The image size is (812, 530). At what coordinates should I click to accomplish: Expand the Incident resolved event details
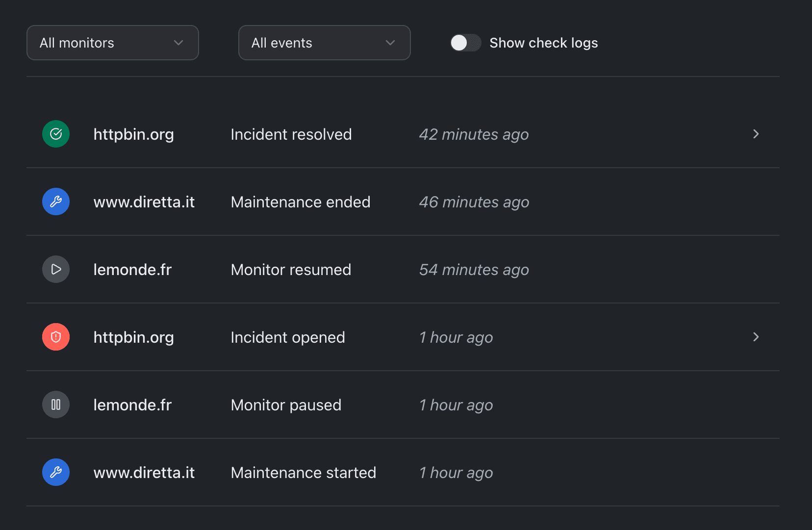756,134
